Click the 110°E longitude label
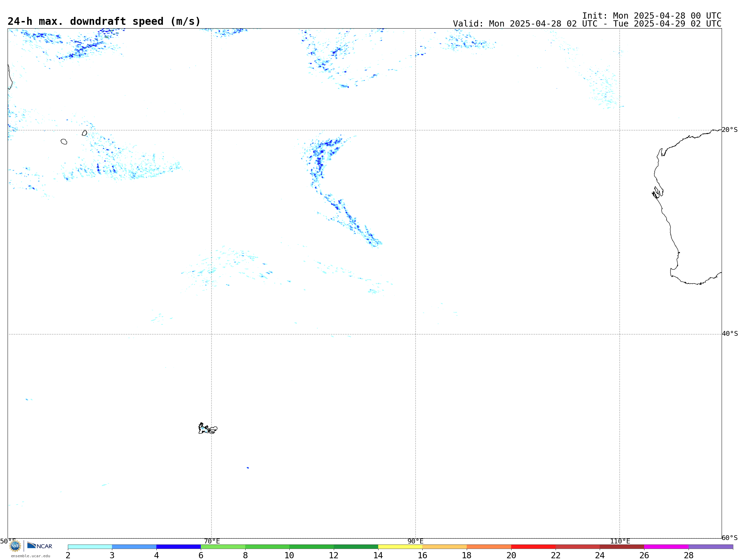The height and width of the screenshot is (560, 744). (620, 541)
